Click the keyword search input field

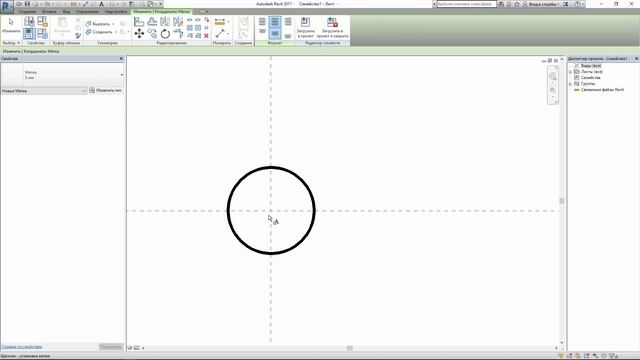point(467,4)
